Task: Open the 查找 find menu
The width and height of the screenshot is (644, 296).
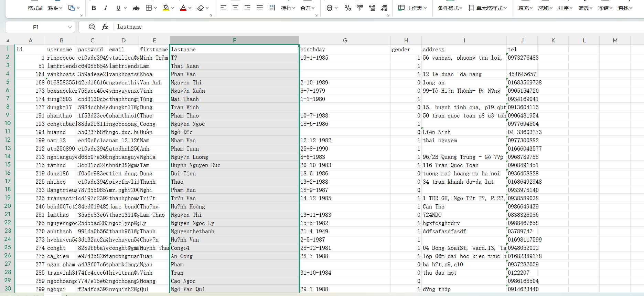Action: tap(625, 8)
